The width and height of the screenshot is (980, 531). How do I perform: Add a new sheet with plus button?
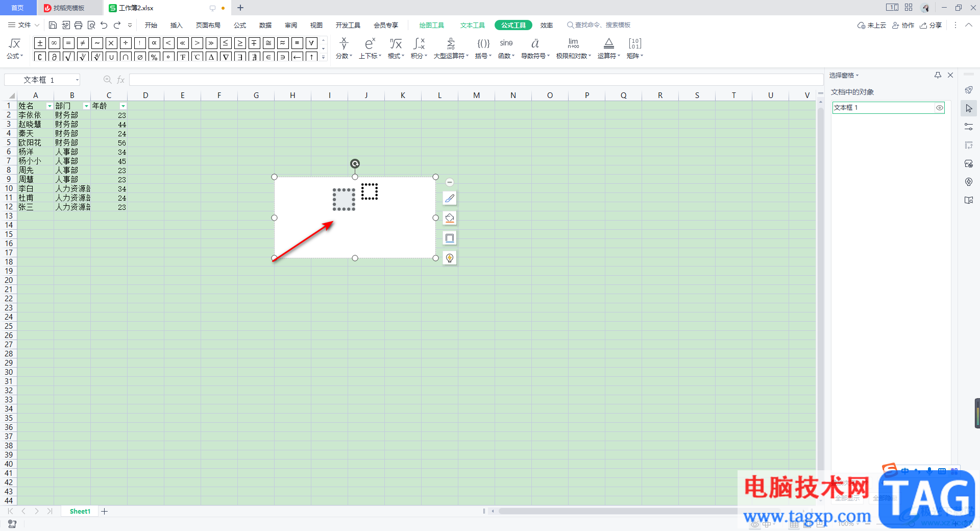tap(105, 511)
